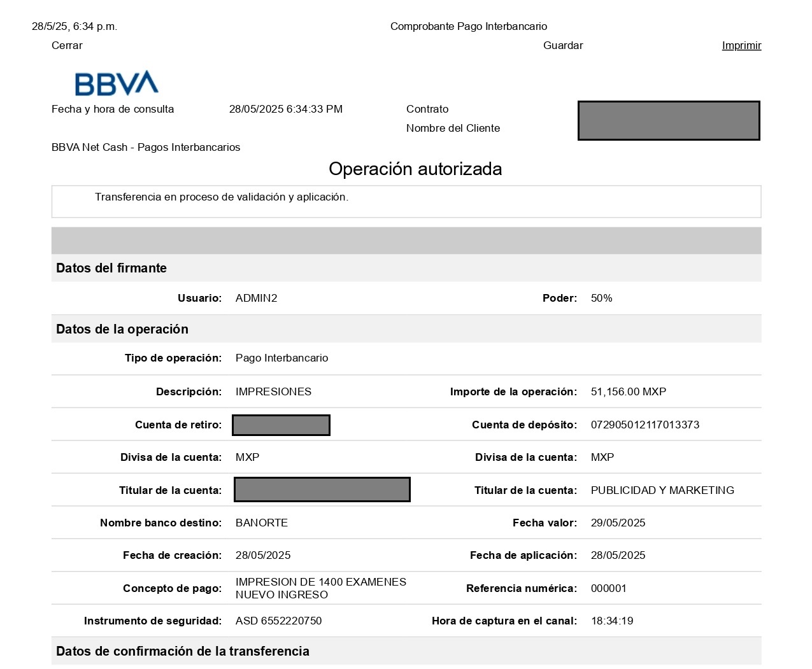Screen dimensions: 812x669
Task: Click the Imprimir link
Action: [x=741, y=45]
